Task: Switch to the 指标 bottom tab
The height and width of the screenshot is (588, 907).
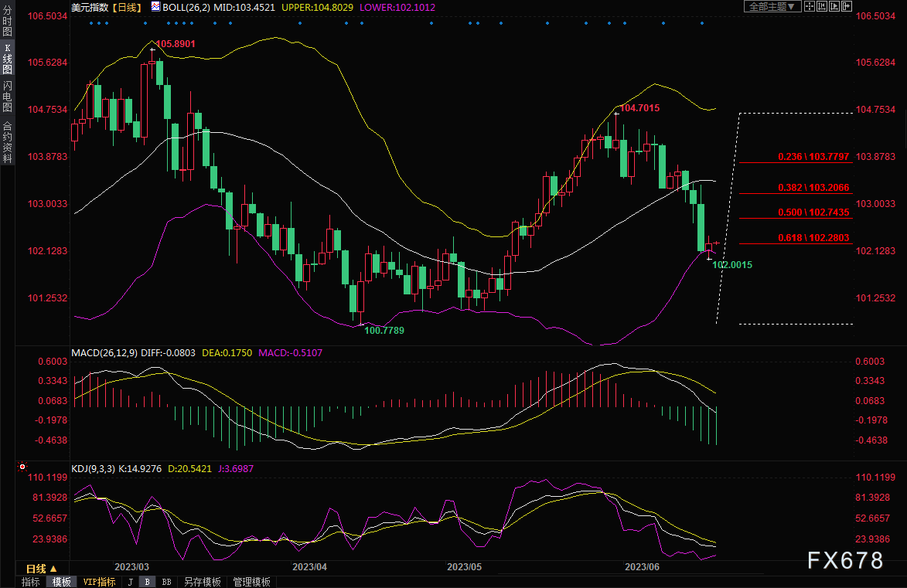Action: coord(31,582)
